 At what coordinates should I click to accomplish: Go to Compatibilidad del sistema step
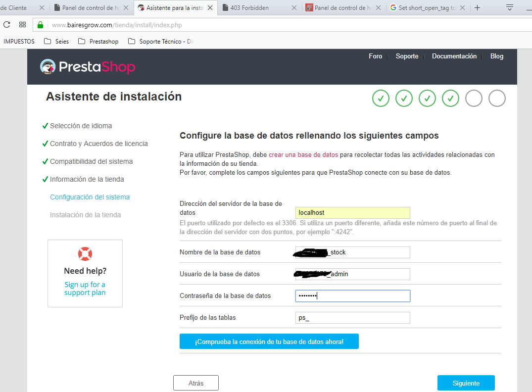point(91,161)
